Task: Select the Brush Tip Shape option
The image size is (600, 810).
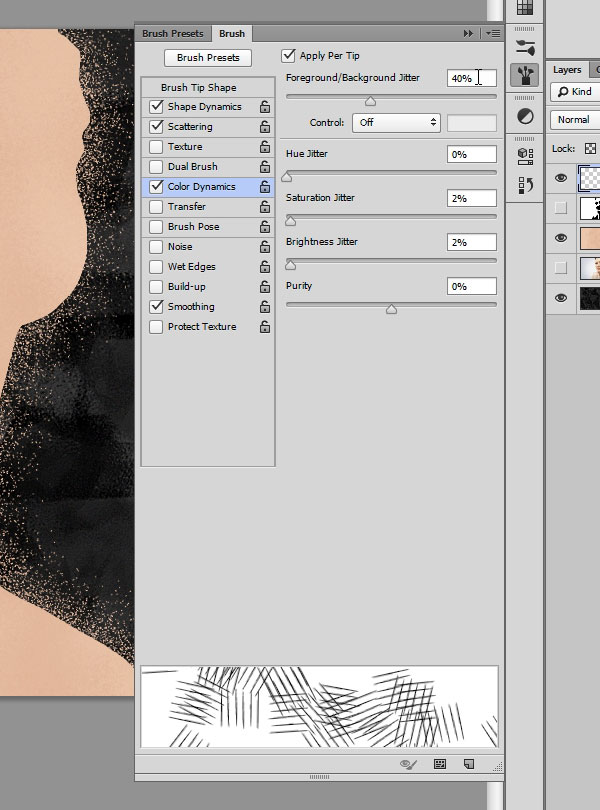Action: (199, 88)
